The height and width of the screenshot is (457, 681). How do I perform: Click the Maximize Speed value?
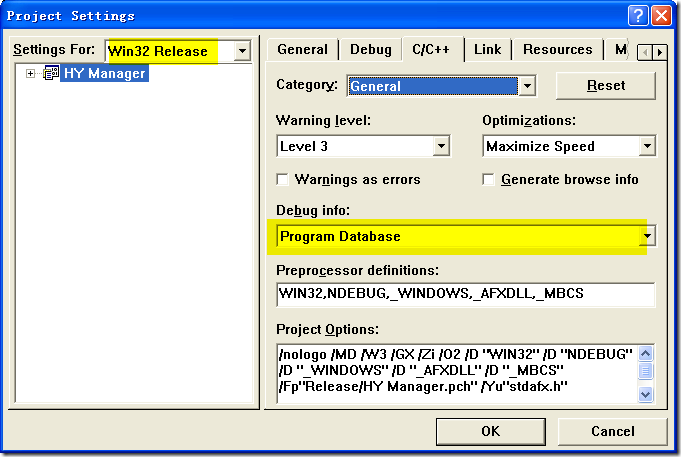click(x=540, y=146)
